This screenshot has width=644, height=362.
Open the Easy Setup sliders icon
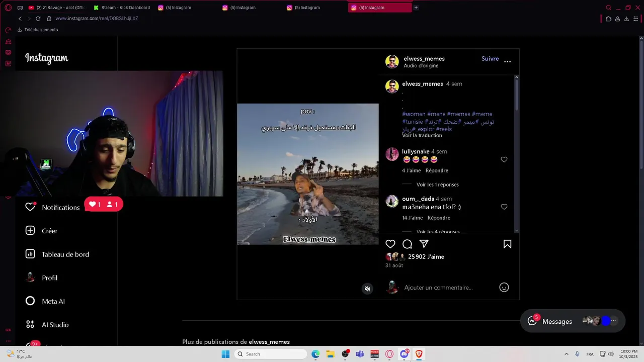click(636, 19)
